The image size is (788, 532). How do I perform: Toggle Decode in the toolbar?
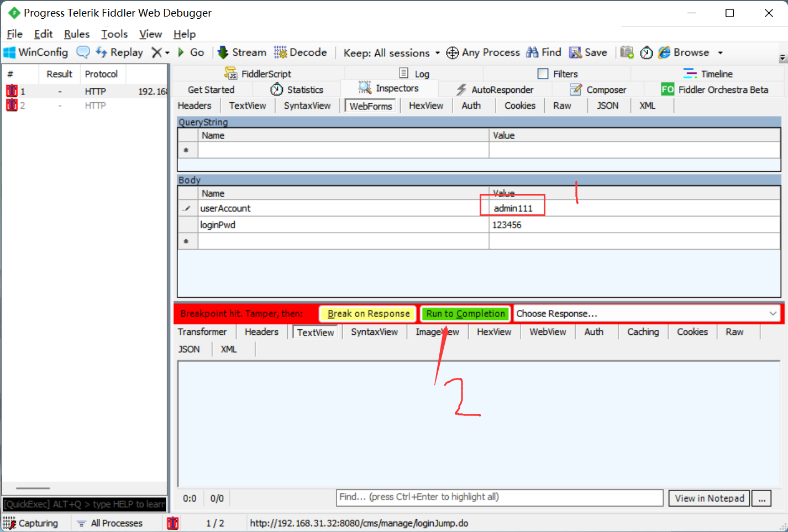point(301,52)
